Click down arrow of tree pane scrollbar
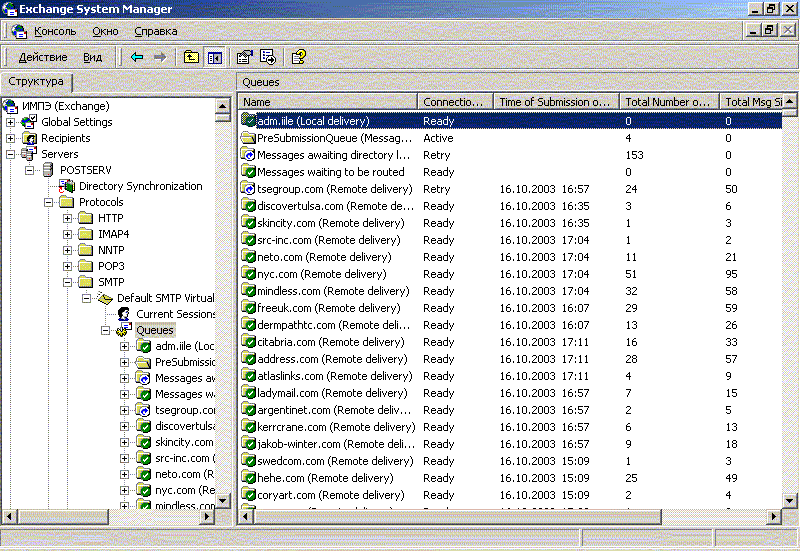This screenshot has height=551, width=800. pos(222,500)
